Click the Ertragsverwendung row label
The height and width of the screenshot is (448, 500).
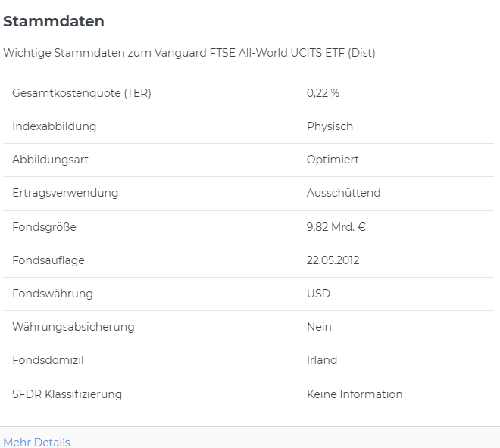tap(65, 193)
